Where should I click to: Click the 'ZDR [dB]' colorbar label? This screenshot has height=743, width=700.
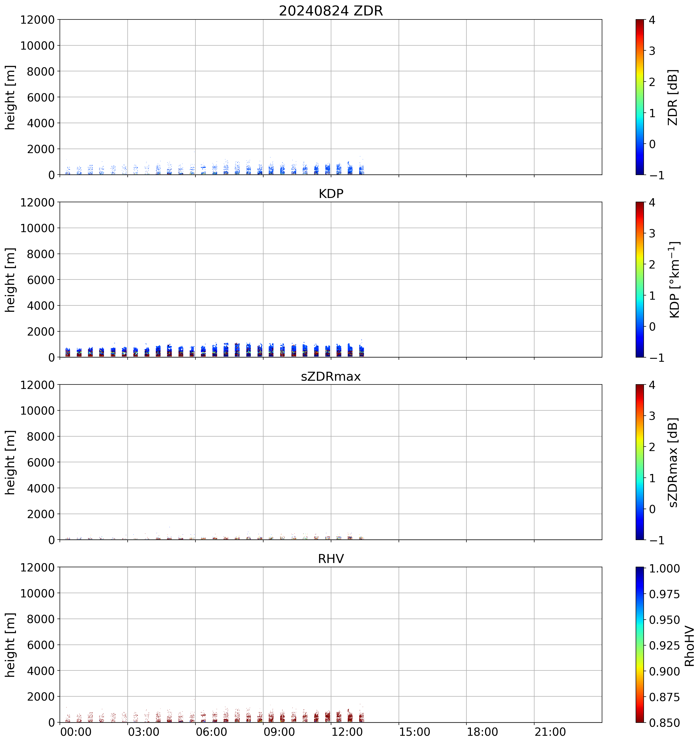pyautogui.click(x=672, y=97)
